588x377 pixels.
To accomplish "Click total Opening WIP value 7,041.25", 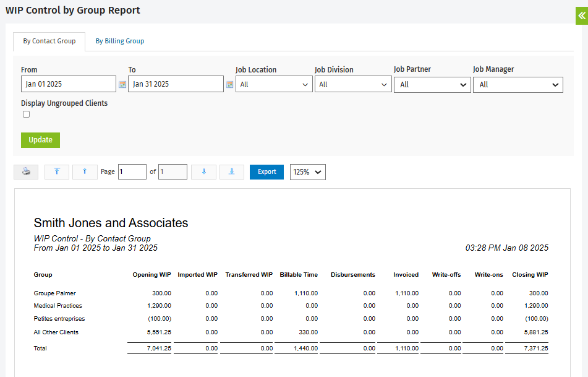I will 159,349.
